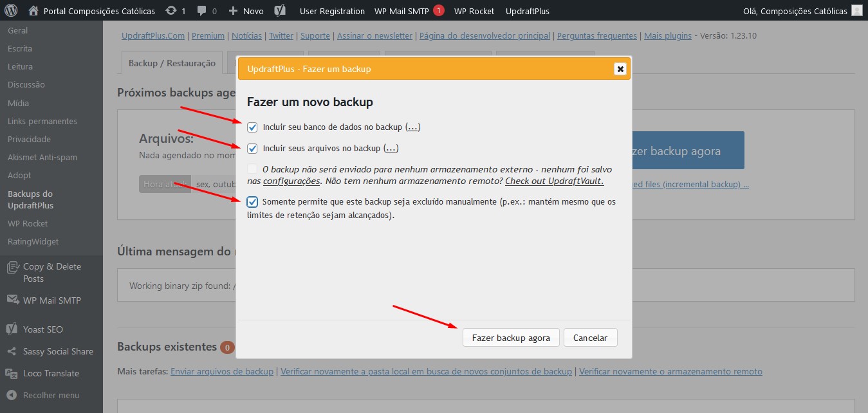This screenshot has width=868, height=413.
Task: Click the Backups existentes count badge
Action: coord(227,347)
